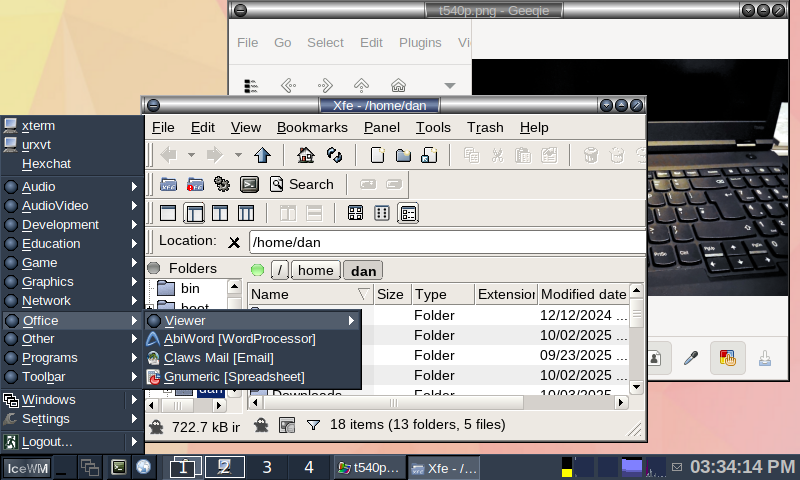Click the New file icon in toolbar

click(x=378, y=155)
